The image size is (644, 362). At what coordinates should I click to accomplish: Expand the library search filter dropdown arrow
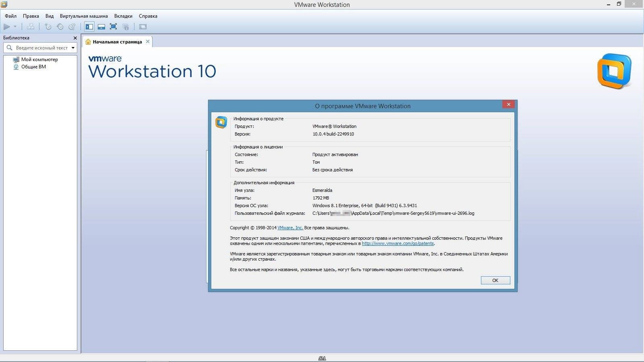[x=73, y=48]
